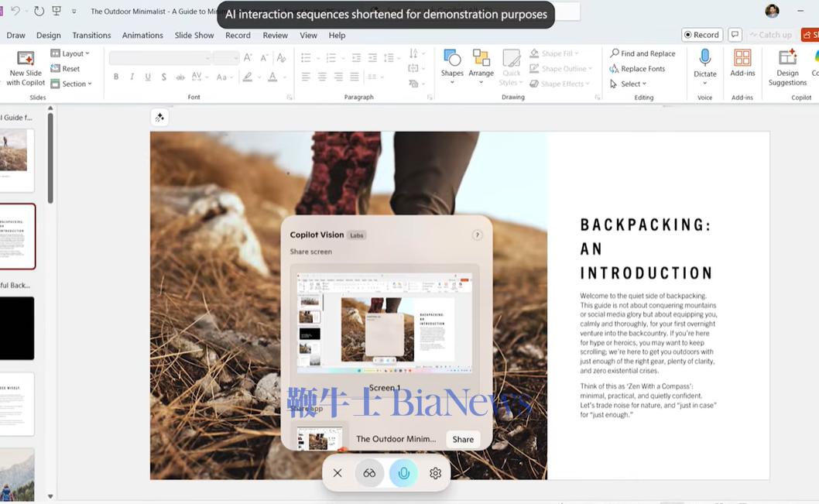The width and height of the screenshot is (819, 504).
Task: Click the Copilot Vision glasses icon
Action: [369, 473]
